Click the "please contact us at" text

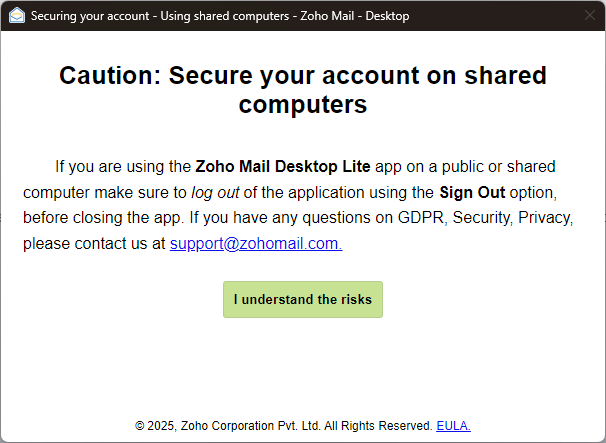pos(94,244)
